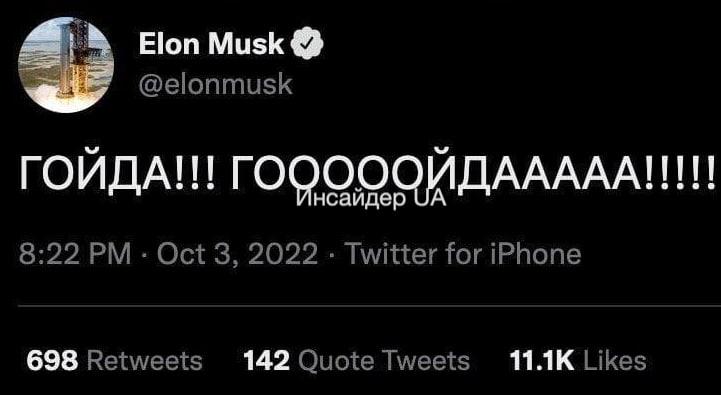This screenshot has width=721, height=395.
Task: View the Quote Tweets label
Action: 384,361
